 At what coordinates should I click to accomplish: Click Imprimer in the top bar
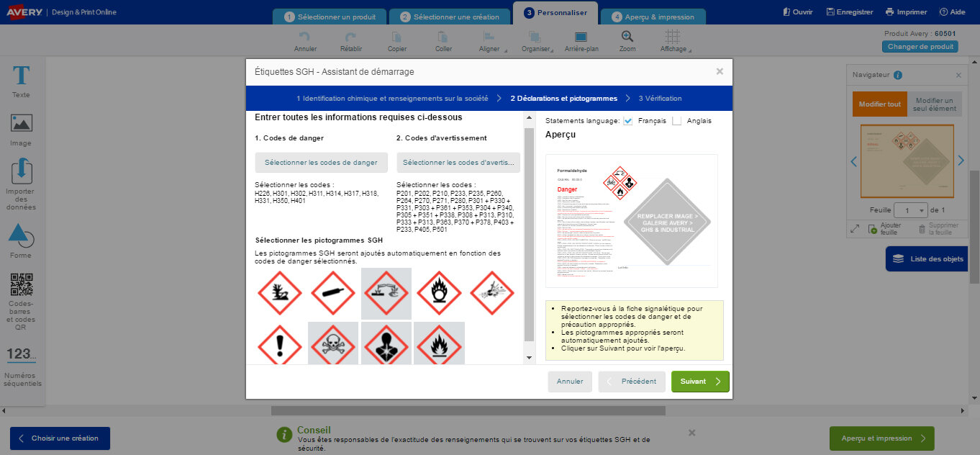[906, 12]
